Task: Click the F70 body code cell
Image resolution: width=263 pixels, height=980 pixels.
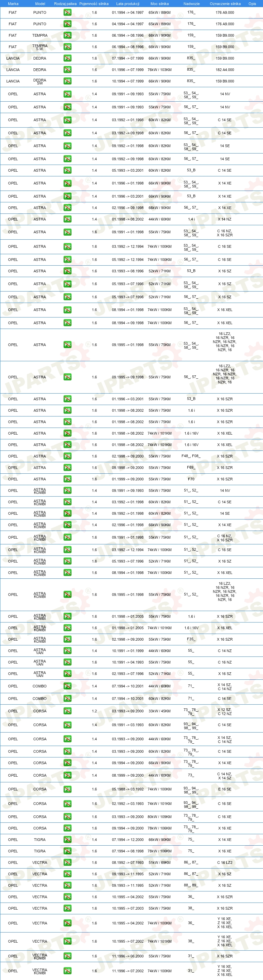Action: (191, 479)
